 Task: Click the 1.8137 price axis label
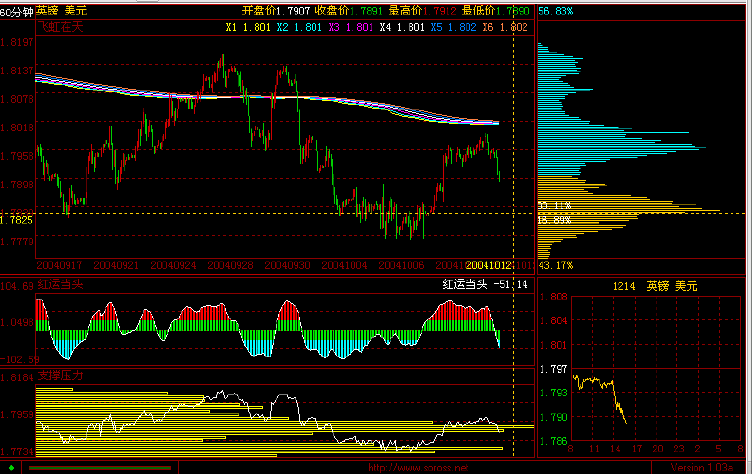(x=17, y=71)
